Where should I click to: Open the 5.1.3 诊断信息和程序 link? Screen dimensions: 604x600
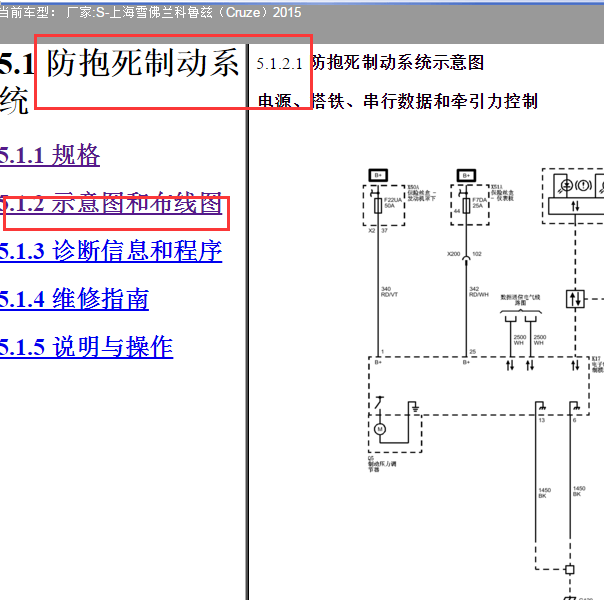111,251
